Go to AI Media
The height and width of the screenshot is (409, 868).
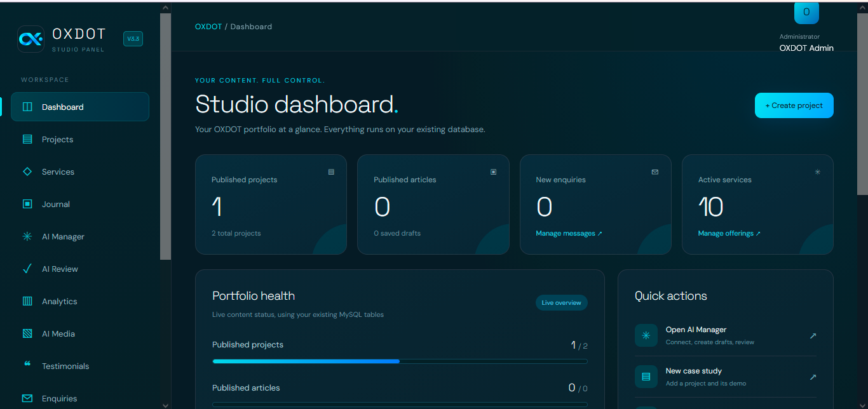coord(80,333)
